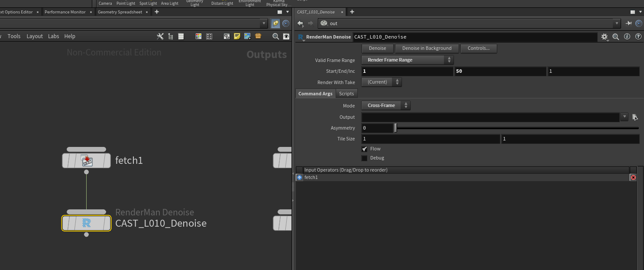Expand the Output field dropdown arrow
This screenshot has height=270, width=644.
(x=625, y=117)
